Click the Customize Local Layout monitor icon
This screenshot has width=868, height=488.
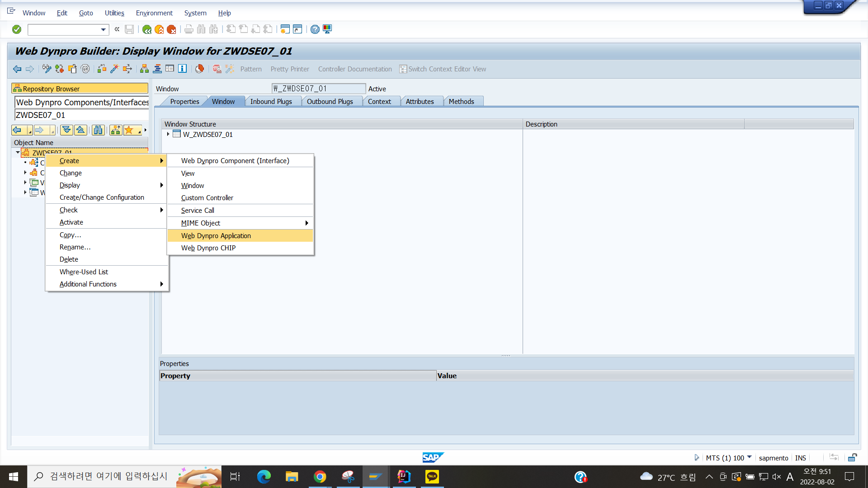pos(327,29)
